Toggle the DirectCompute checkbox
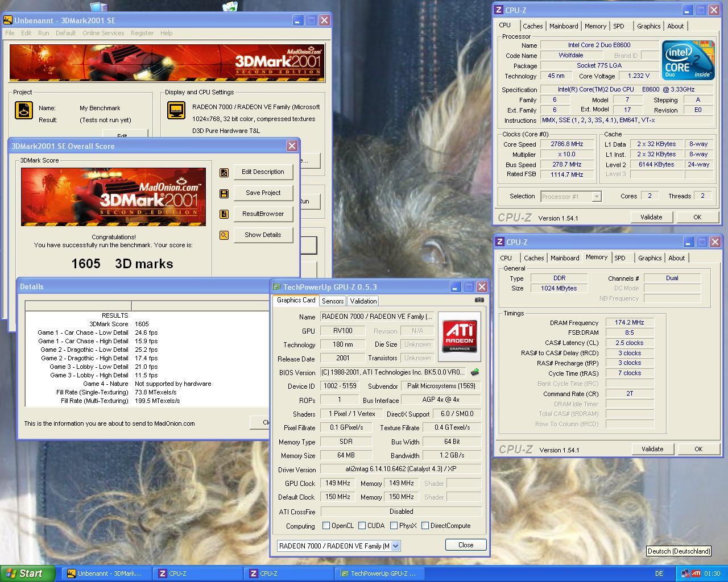The image size is (728, 582). (425, 526)
